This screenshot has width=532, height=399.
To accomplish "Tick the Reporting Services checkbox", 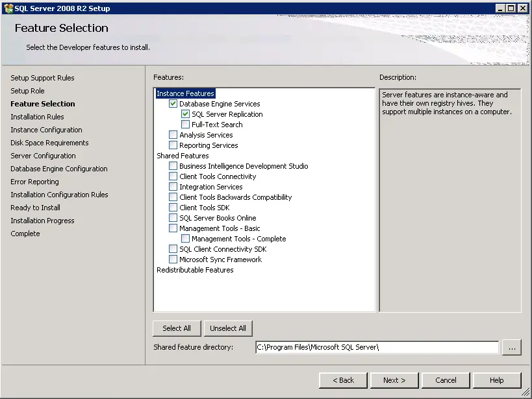I will click(173, 145).
